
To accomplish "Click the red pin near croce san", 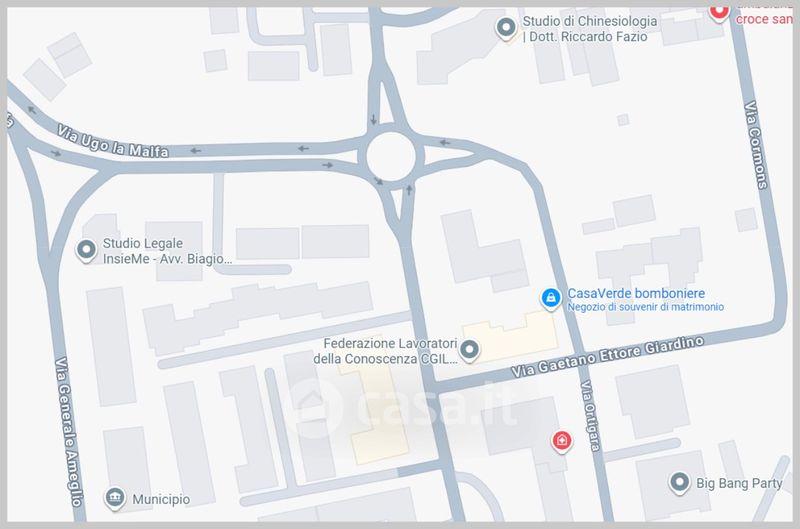I will coord(719,12).
